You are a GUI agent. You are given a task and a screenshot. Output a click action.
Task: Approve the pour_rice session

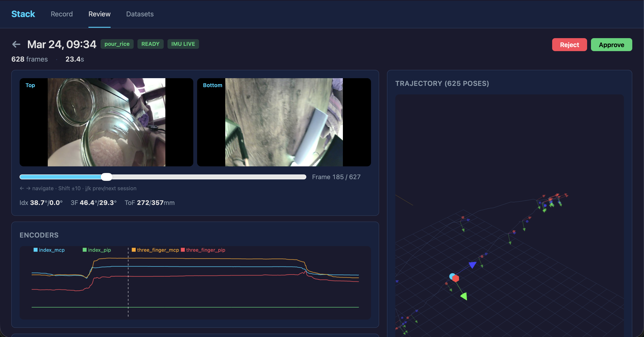(x=611, y=45)
